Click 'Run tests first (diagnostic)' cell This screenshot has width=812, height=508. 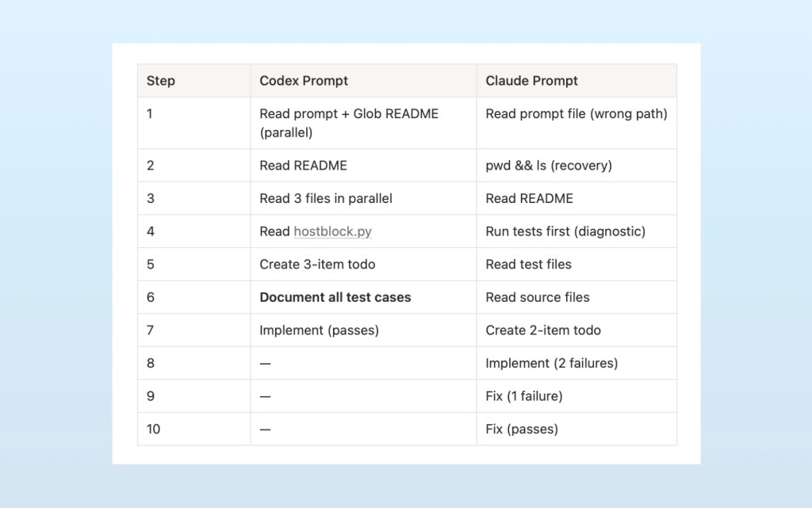tap(565, 231)
